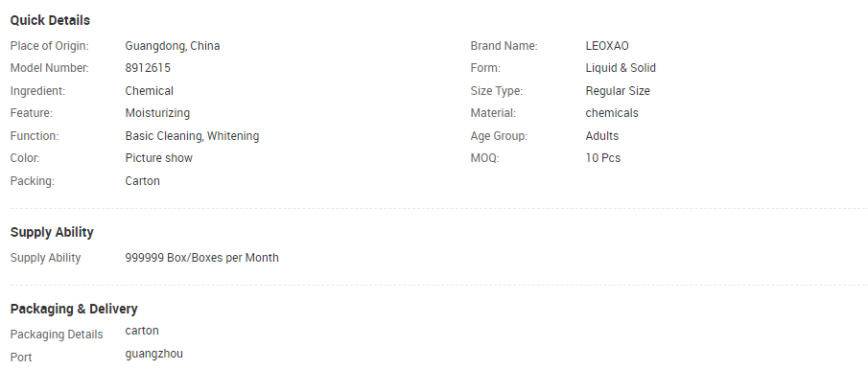This screenshot has height=370, width=868.
Task: Click the Liquid & Solid form value
Action: click(x=621, y=68)
